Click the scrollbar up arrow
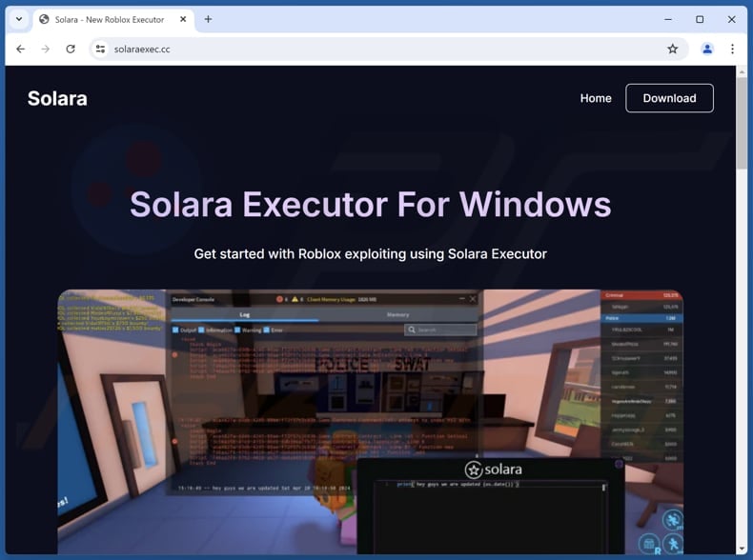 (x=742, y=72)
